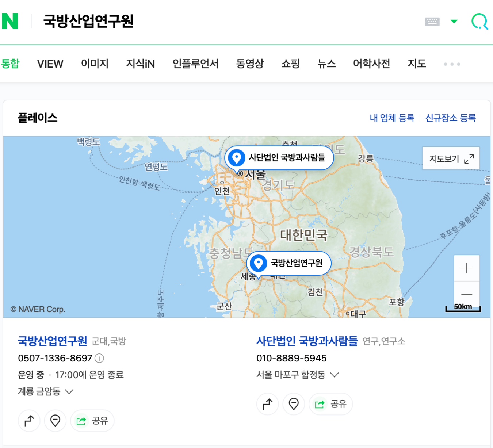Click the 신규장소 등록 link
493x448 pixels.
tap(451, 118)
